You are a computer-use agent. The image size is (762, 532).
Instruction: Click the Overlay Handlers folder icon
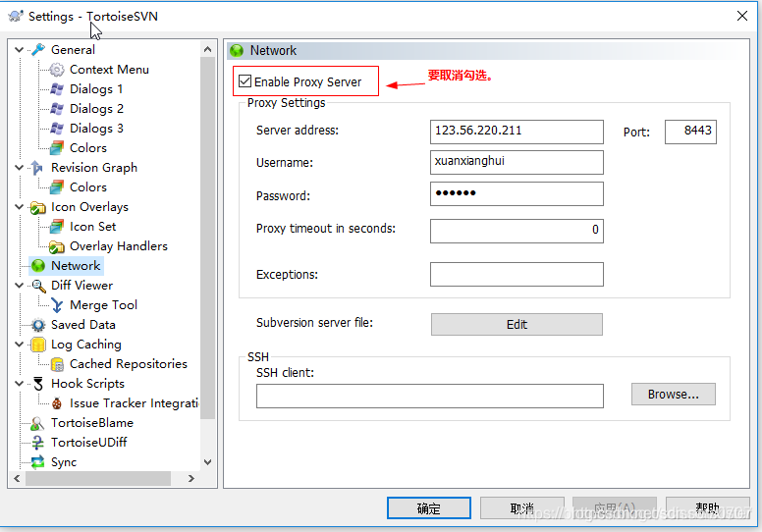57,246
